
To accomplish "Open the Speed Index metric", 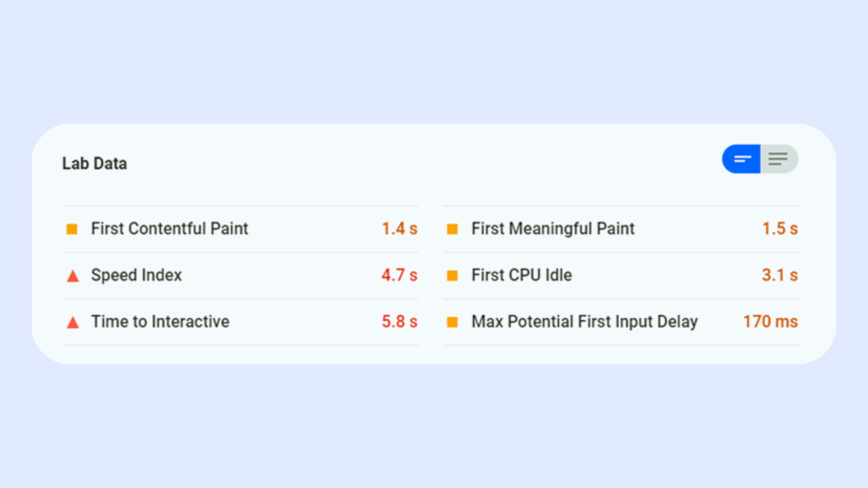I will [136, 275].
